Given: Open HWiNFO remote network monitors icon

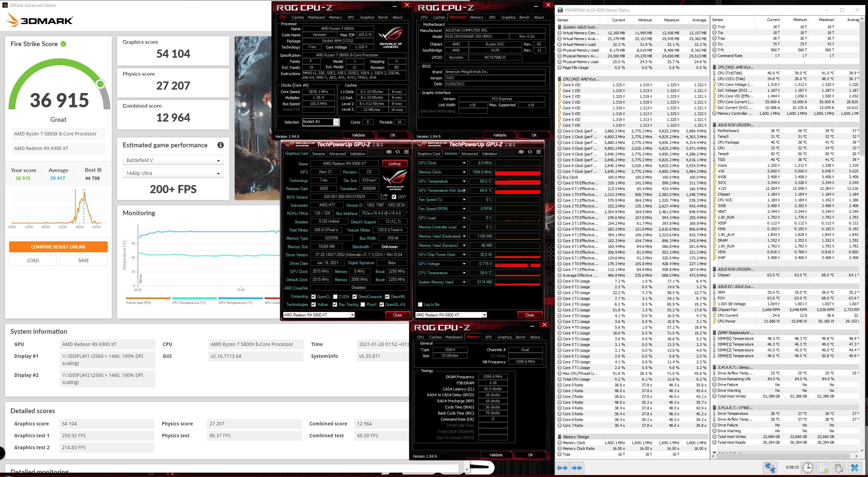Looking at the screenshot, I should pyautogui.click(x=769, y=467).
